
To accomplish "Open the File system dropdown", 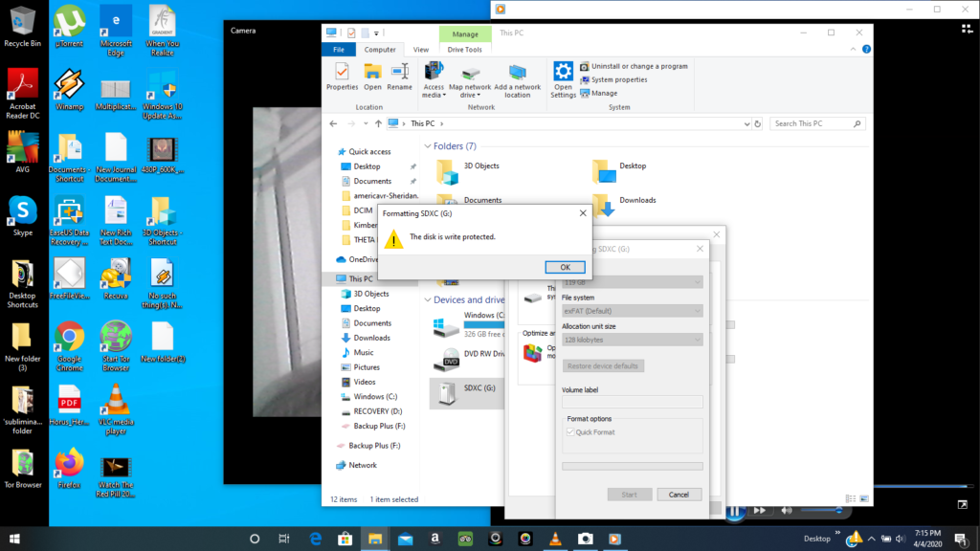I will coord(632,311).
